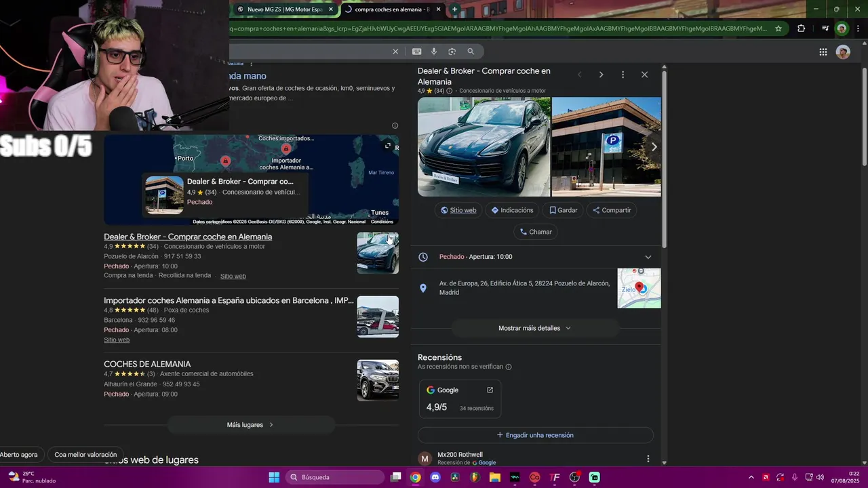
Task: Switch to compra coches en alemania tab
Action: pos(391,9)
